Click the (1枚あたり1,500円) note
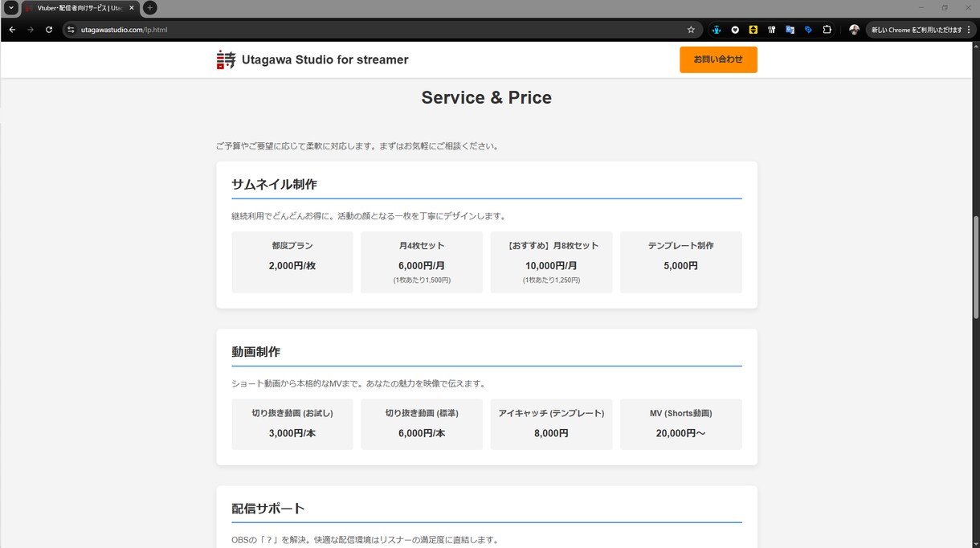Viewport: 980px width, 548px height. click(x=422, y=280)
